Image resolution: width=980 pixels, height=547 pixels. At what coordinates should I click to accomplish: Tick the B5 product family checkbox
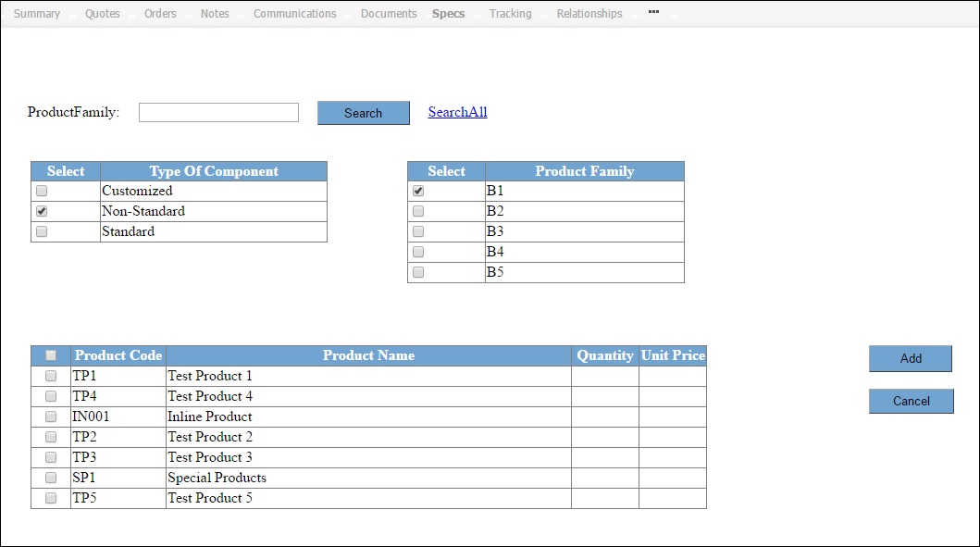tap(418, 272)
